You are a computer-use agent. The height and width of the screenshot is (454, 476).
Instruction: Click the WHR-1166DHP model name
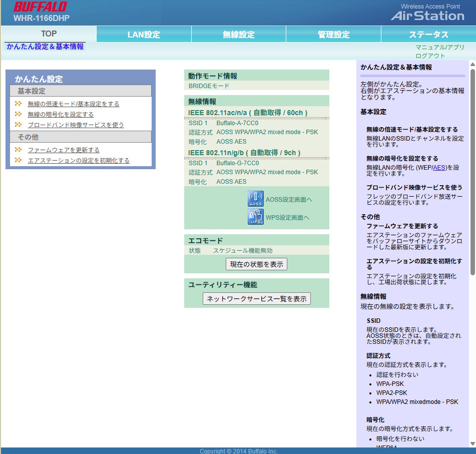(41, 18)
